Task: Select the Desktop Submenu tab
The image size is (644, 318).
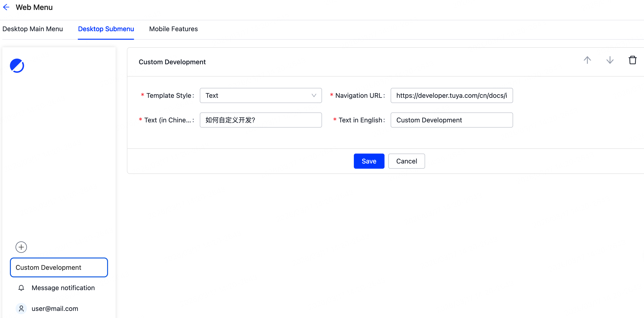Action: (106, 29)
